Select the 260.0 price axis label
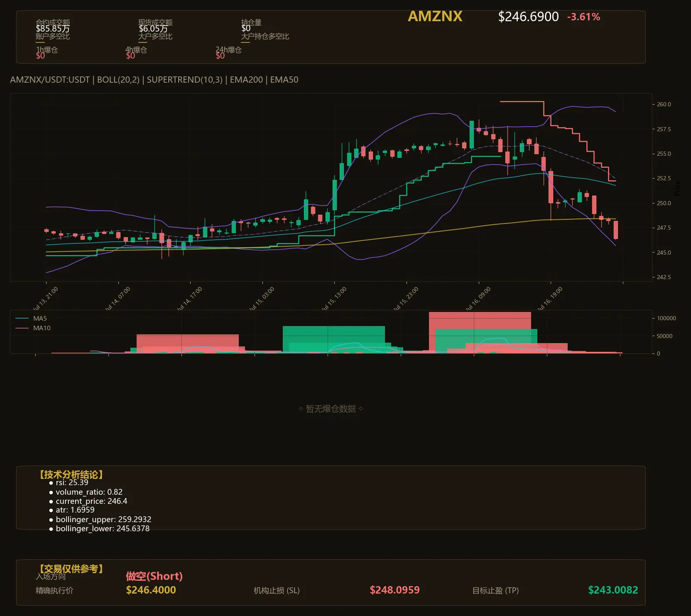The height and width of the screenshot is (616, 691). click(x=664, y=104)
